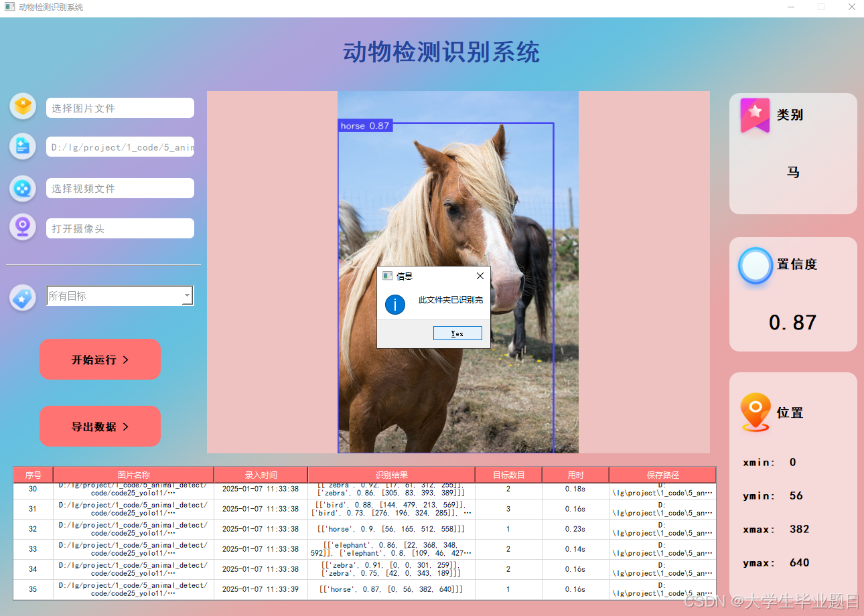The image size is (864, 616).
Task: Click the ymin value 56
Action: click(x=796, y=495)
